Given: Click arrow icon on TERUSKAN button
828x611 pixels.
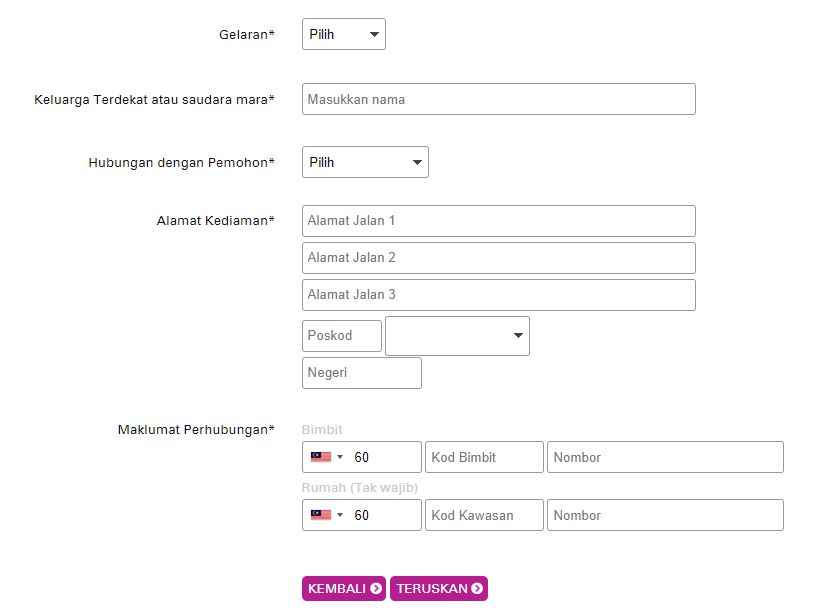Looking at the screenshot, I should pos(477,589).
